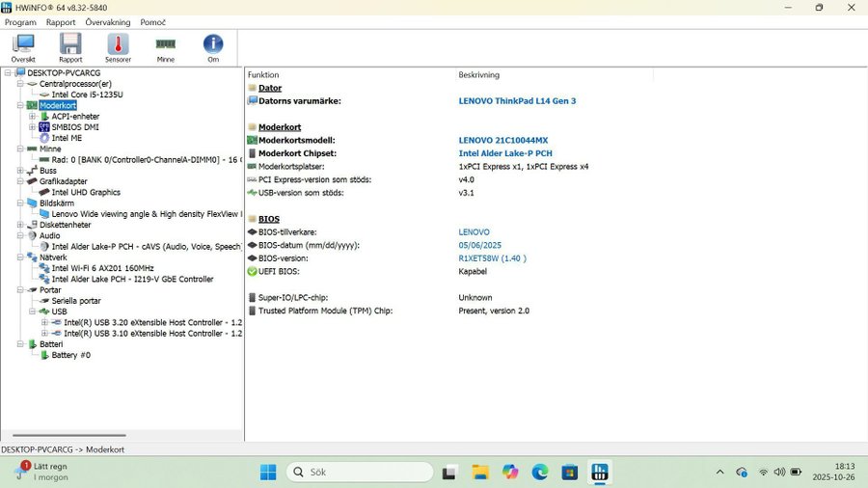Select Intel UHD Graphics in tree
This screenshot has height=488, width=868.
click(86, 192)
